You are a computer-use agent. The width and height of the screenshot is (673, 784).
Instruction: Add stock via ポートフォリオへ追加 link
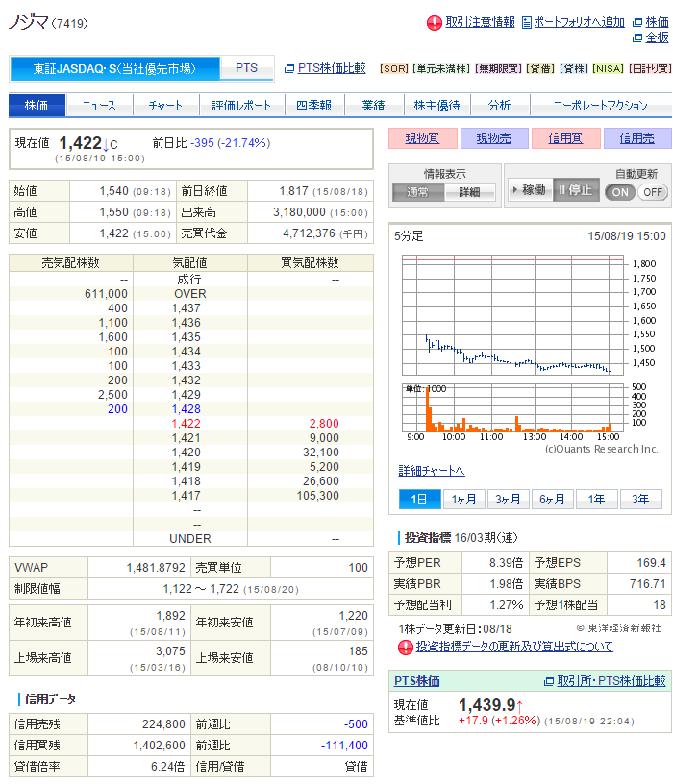(x=579, y=22)
